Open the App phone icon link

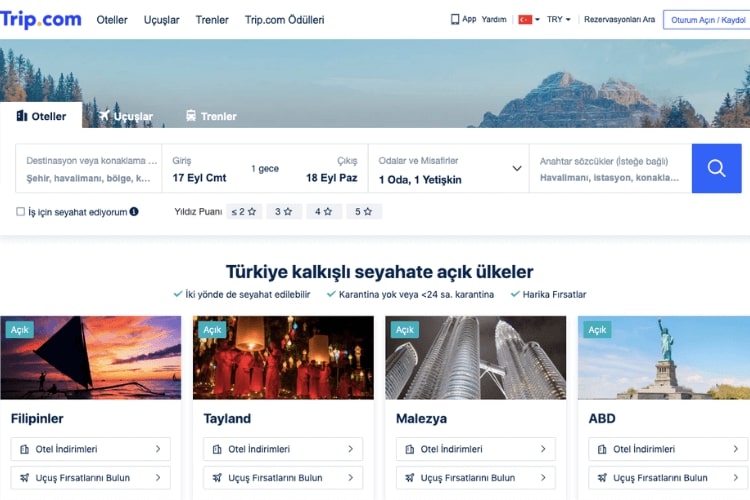click(x=454, y=19)
